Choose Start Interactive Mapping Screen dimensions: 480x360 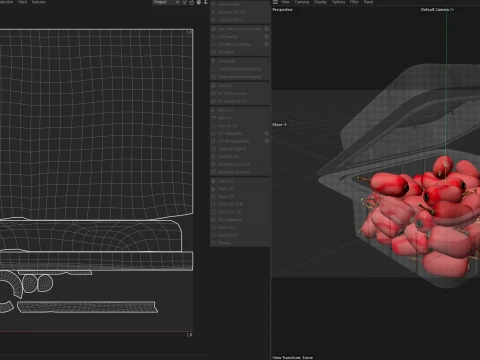240,69
